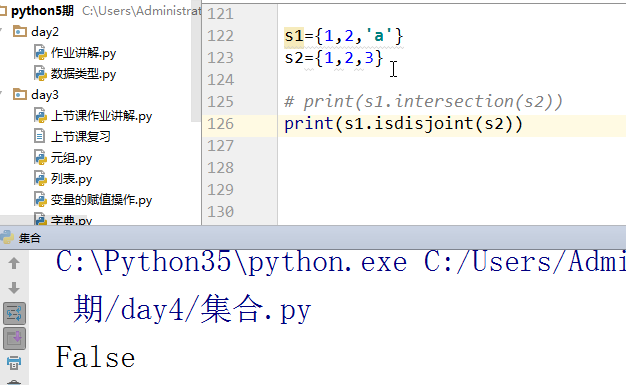Click the print(s1.isdisjoint(s2)) line

(x=403, y=124)
